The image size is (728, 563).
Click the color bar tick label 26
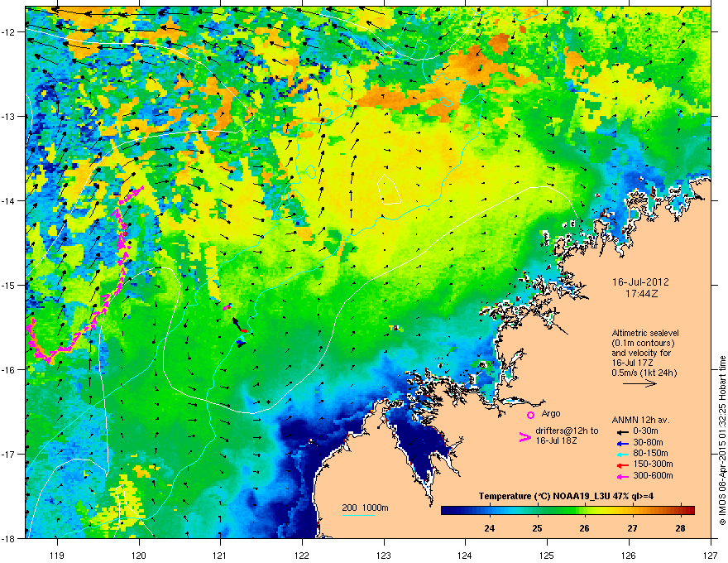click(585, 528)
